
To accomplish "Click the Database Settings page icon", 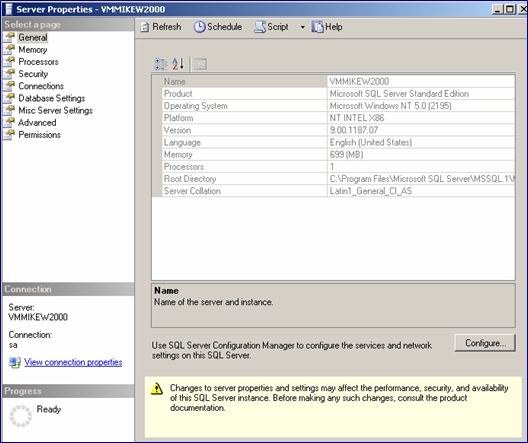I will click(9, 98).
